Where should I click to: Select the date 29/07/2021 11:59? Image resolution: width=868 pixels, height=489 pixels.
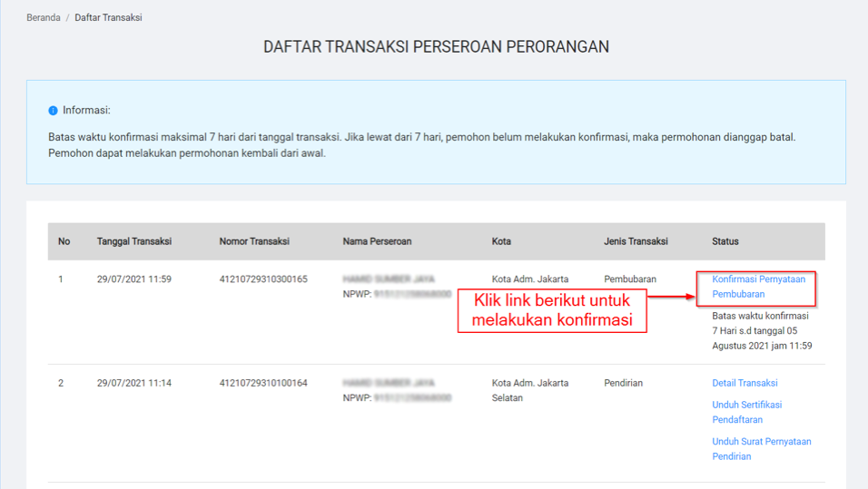[134, 279]
